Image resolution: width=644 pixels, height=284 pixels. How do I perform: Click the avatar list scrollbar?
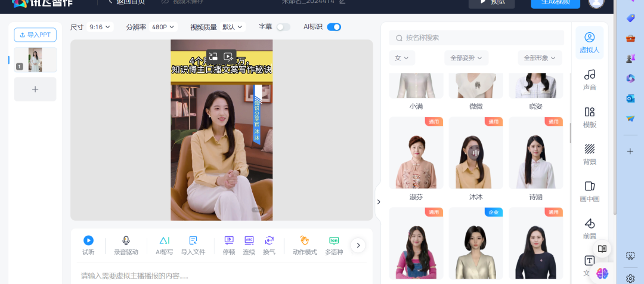(x=570, y=133)
